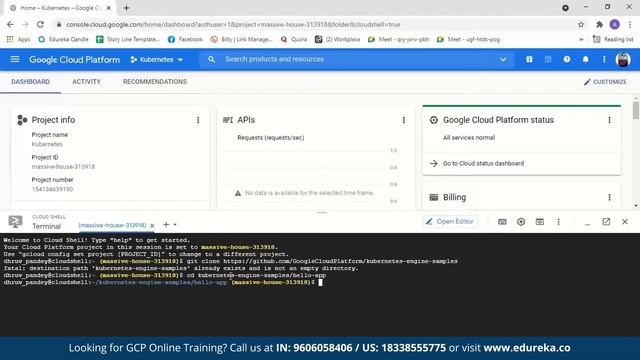Open APIs card options menu

pos(404,120)
